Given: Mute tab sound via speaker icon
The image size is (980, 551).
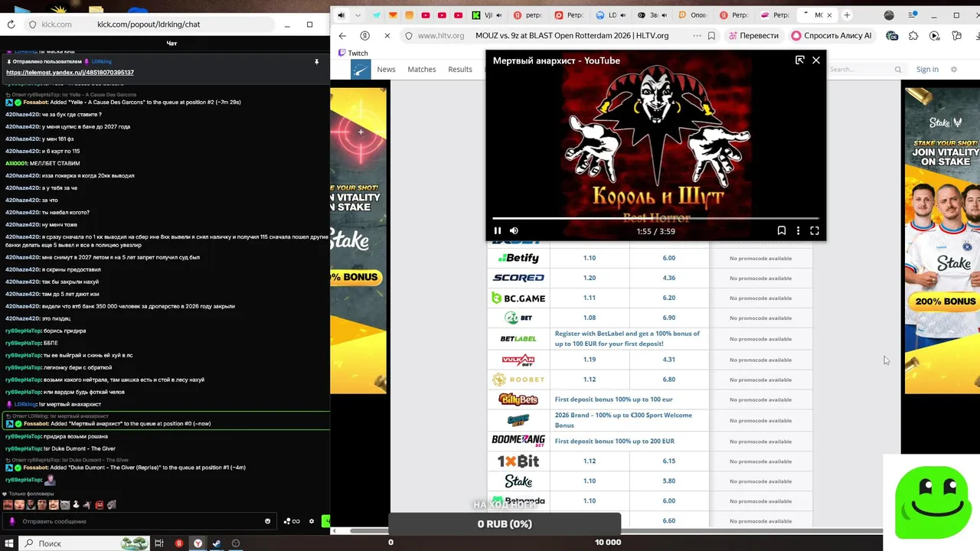Looking at the screenshot, I should click(341, 15).
